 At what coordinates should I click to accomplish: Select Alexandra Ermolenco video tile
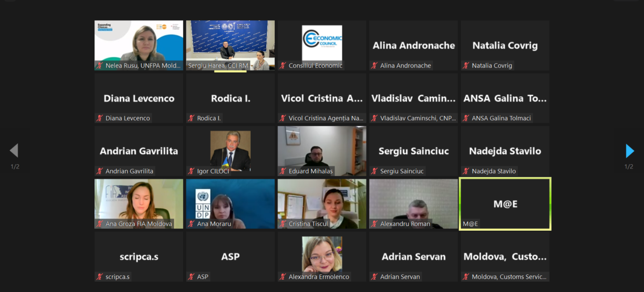click(322, 257)
